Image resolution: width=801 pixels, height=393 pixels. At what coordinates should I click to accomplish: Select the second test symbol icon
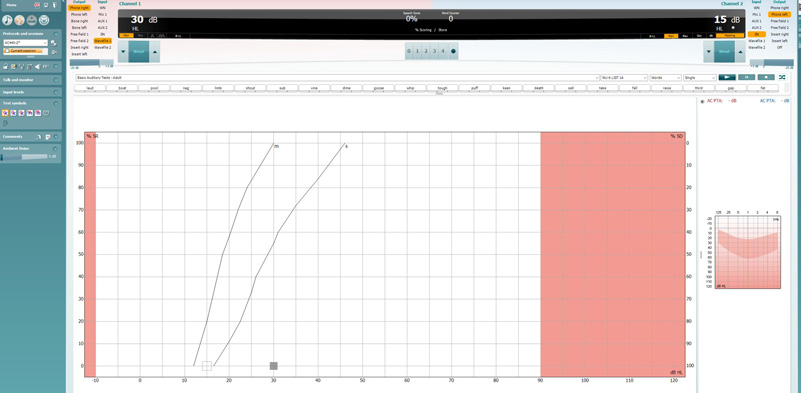click(13, 112)
